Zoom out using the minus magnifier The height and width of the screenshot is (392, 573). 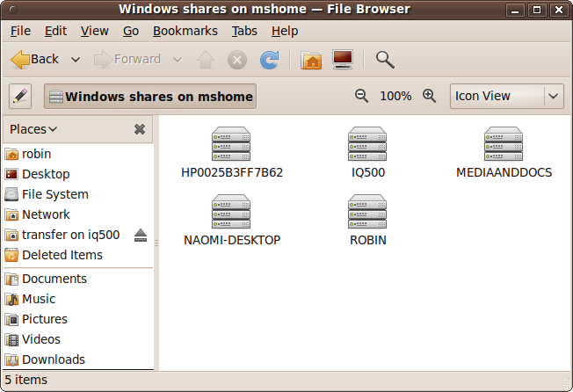(361, 96)
